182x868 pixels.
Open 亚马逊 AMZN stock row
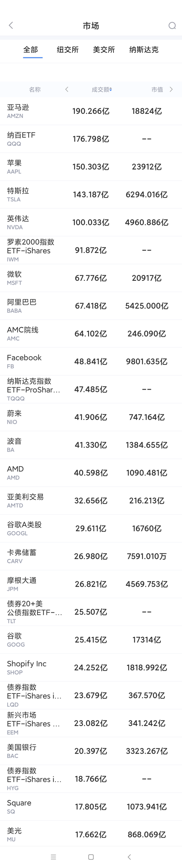[x=91, y=111]
